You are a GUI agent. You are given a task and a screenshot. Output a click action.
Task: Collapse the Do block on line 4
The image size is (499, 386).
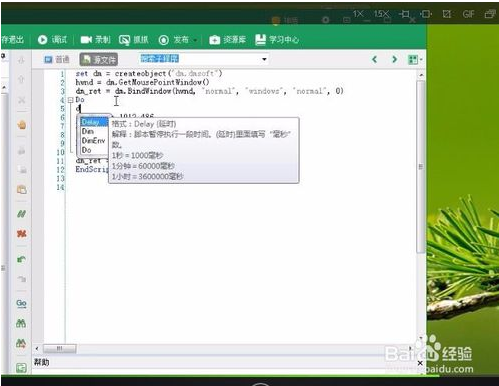pos(70,100)
